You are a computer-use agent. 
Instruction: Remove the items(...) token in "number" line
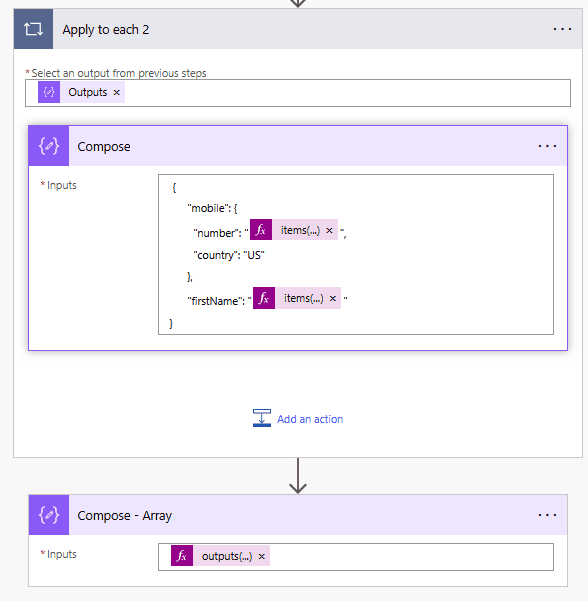(329, 230)
